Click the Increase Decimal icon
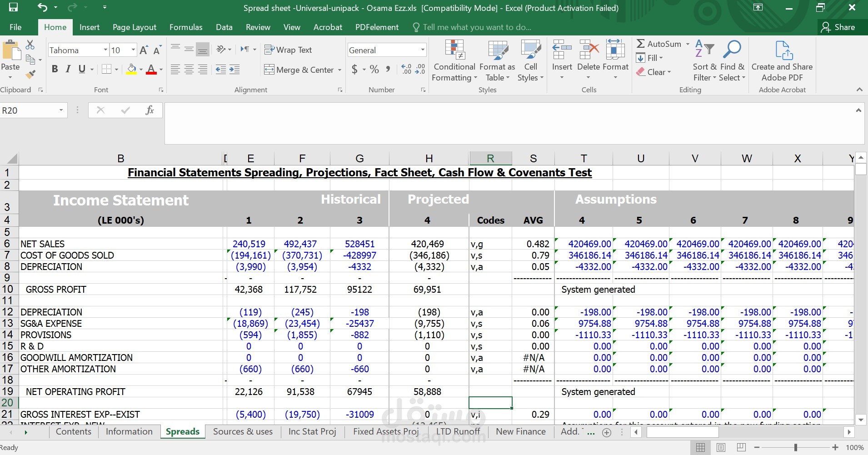Viewport: 868px width, 455px height. pyautogui.click(x=406, y=70)
